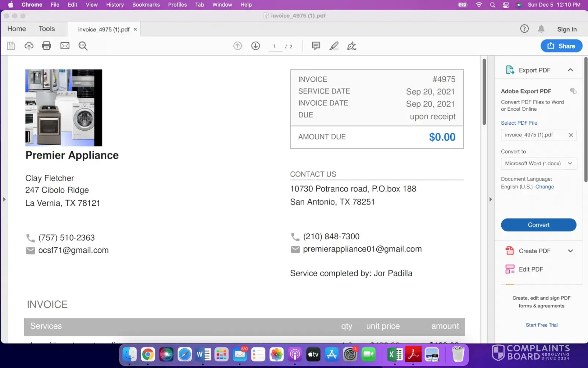Click the premierappliance01@gmail.com email text
Viewport: 588px width, 368px height.
coord(362,249)
